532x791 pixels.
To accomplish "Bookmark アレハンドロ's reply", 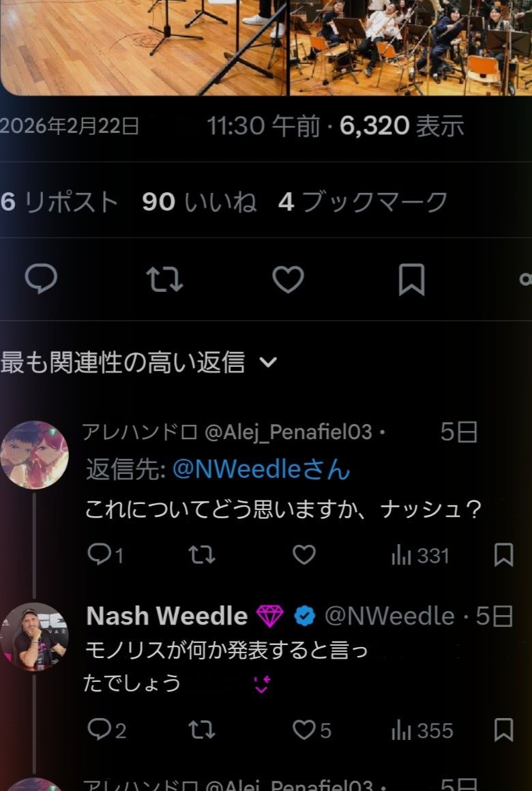I will point(503,555).
